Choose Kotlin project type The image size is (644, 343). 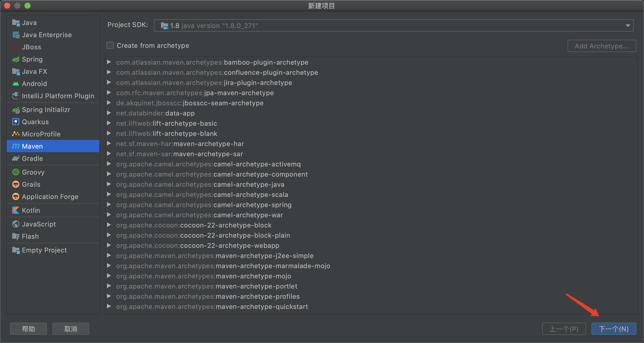coord(53,210)
